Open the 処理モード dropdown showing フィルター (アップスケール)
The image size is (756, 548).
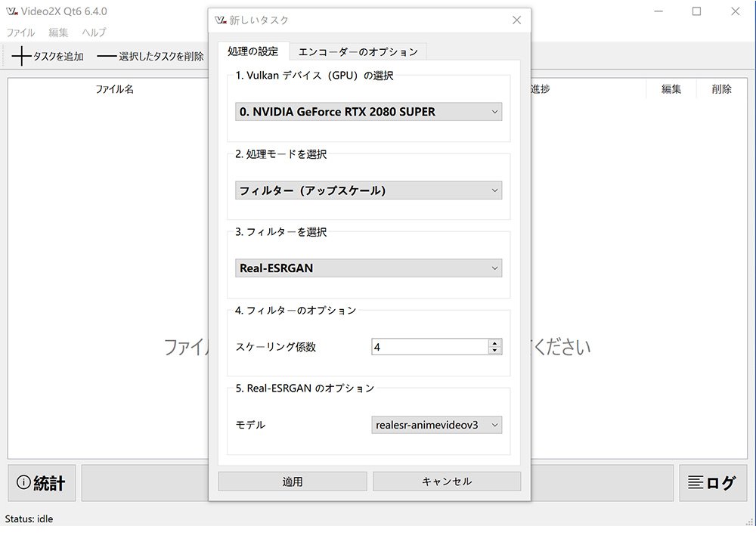367,190
